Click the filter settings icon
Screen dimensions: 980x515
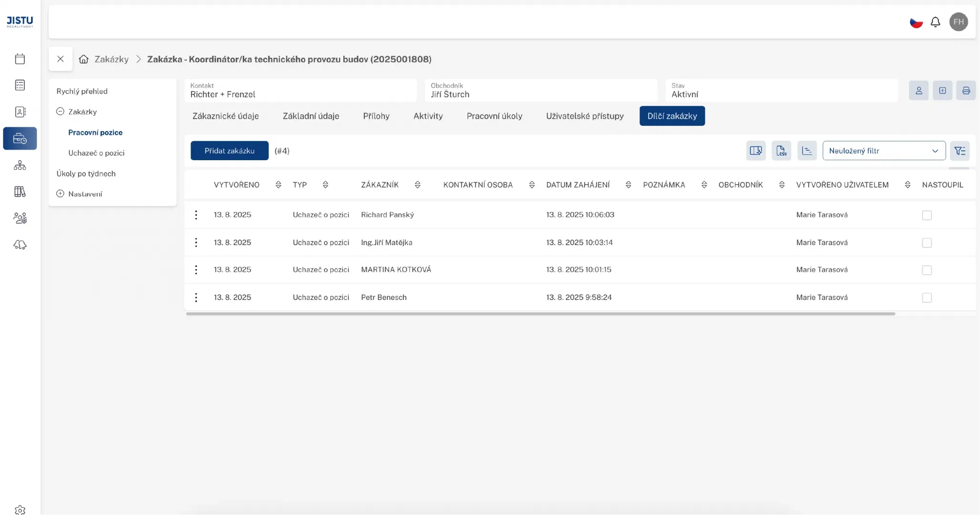pyautogui.click(x=959, y=151)
